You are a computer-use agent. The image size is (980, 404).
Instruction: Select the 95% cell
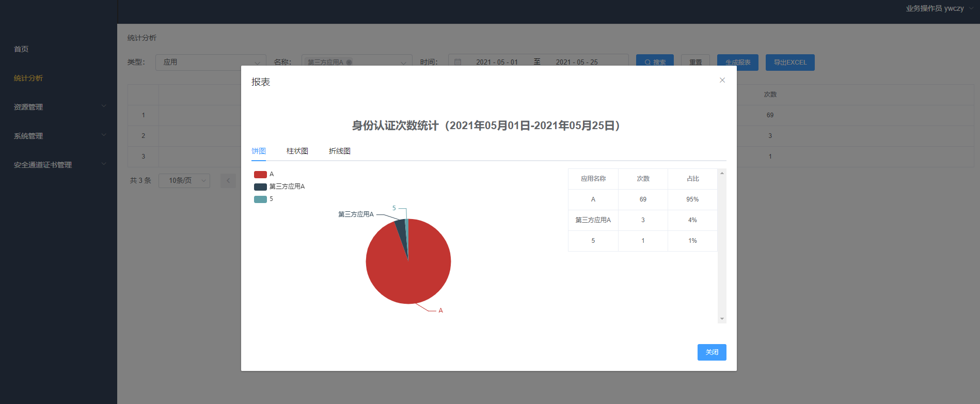click(692, 199)
